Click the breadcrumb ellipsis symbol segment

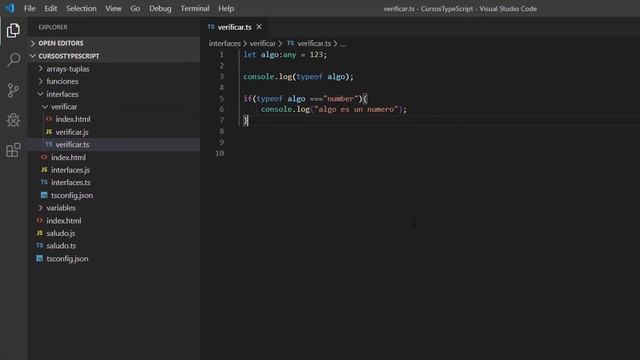tap(343, 44)
